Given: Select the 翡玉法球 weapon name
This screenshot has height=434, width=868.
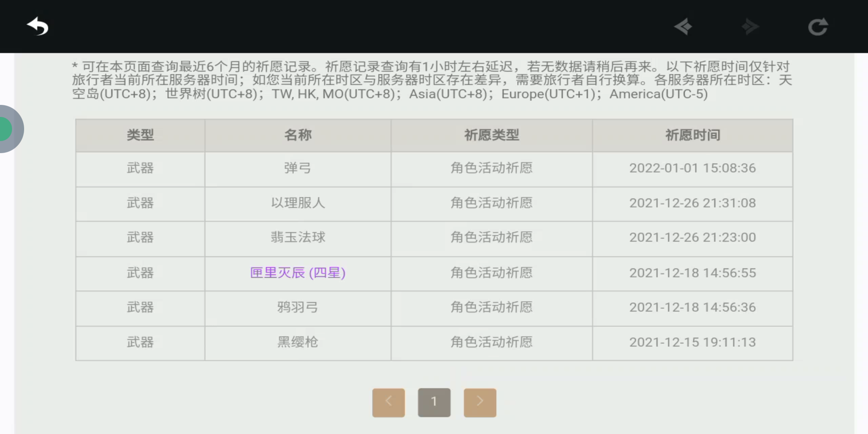Looking at the screenshot, I should click(x=297, y=237).
